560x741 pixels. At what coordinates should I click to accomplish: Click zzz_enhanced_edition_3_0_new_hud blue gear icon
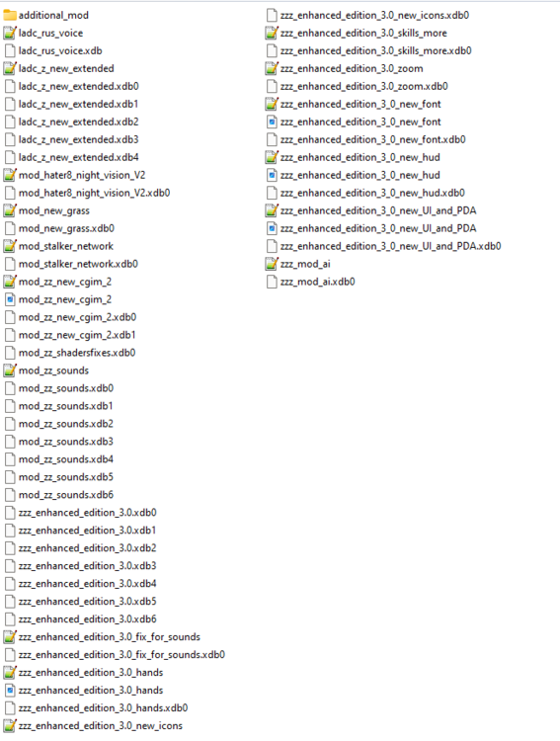(272, 175)
